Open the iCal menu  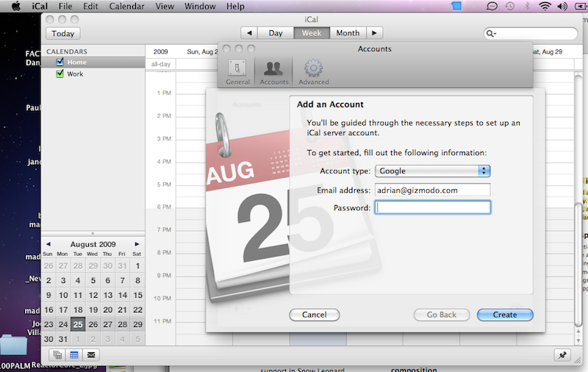40,6
